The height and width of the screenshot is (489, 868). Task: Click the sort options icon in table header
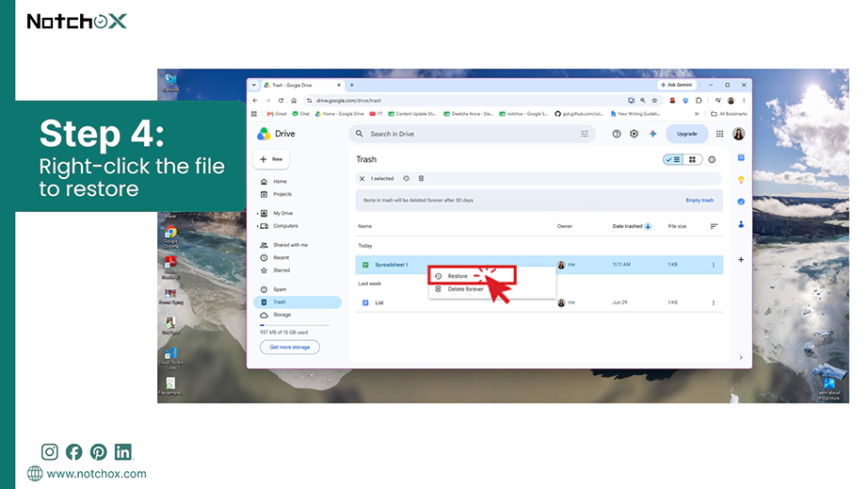[x=714, y=226]
